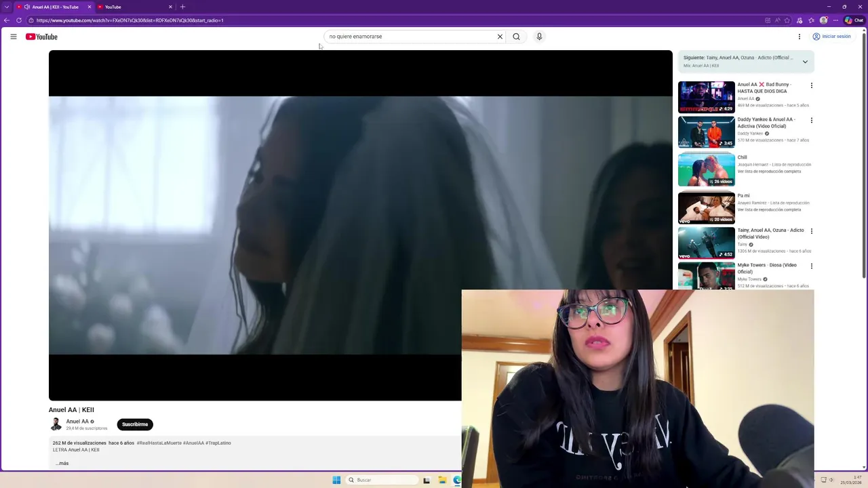Open the YouTube hamburger guide menu

click(14, 37)
